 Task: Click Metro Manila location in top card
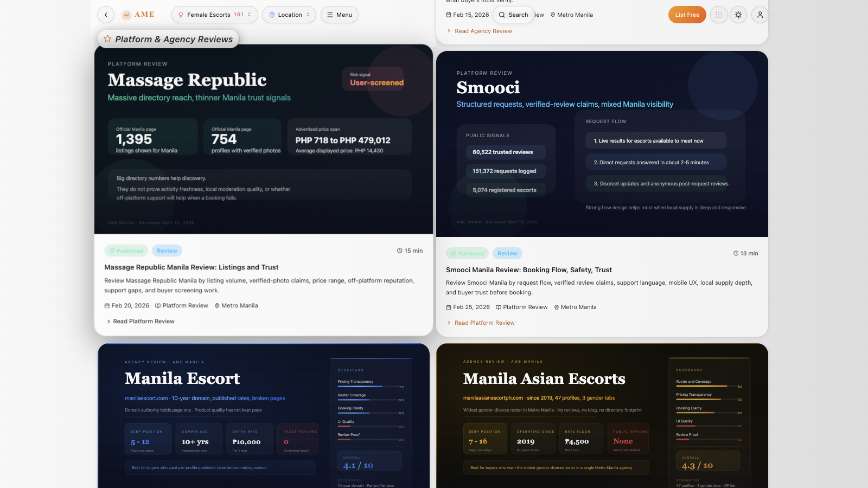click(571, 15)
